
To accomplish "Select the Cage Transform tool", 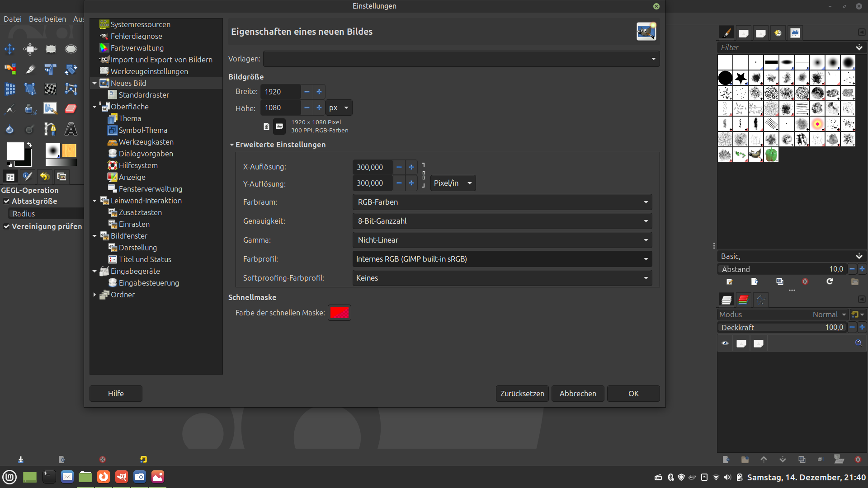I will point(71,89).
